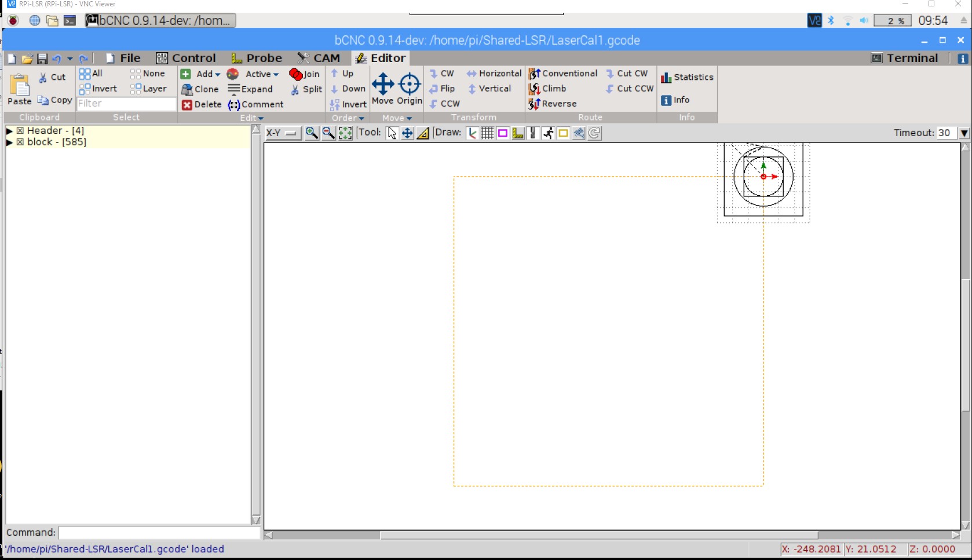The image size is (972, 560).
Task: Clone the selected block
Action: pyautogui.click(x=200, y=89)
